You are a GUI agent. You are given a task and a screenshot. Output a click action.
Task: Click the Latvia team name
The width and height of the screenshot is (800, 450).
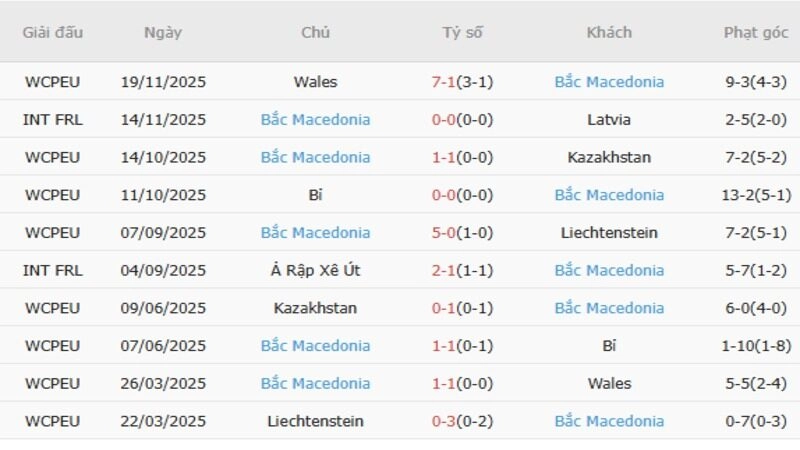[609, 120]
